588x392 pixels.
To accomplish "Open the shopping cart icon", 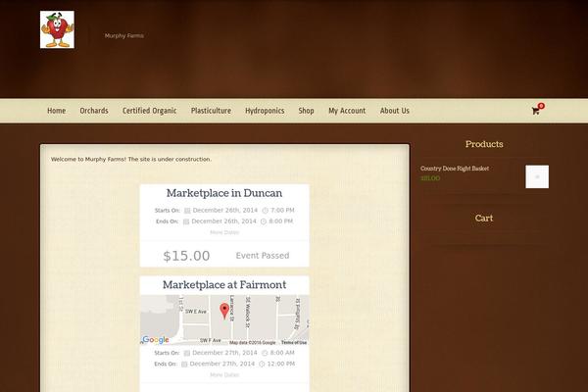I will [x=535, y=111].
